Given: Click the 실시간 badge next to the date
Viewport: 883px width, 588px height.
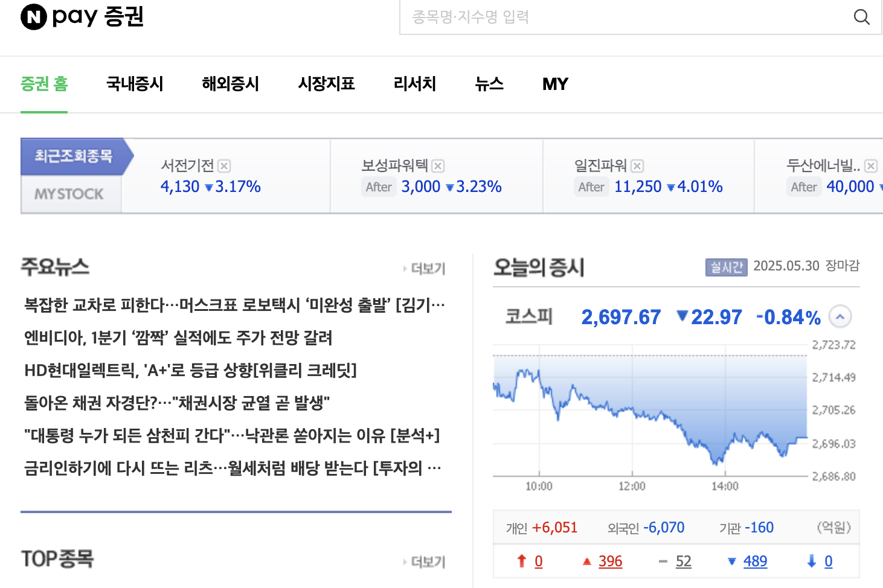Looking at the screenshot, I should pos(725,266).
